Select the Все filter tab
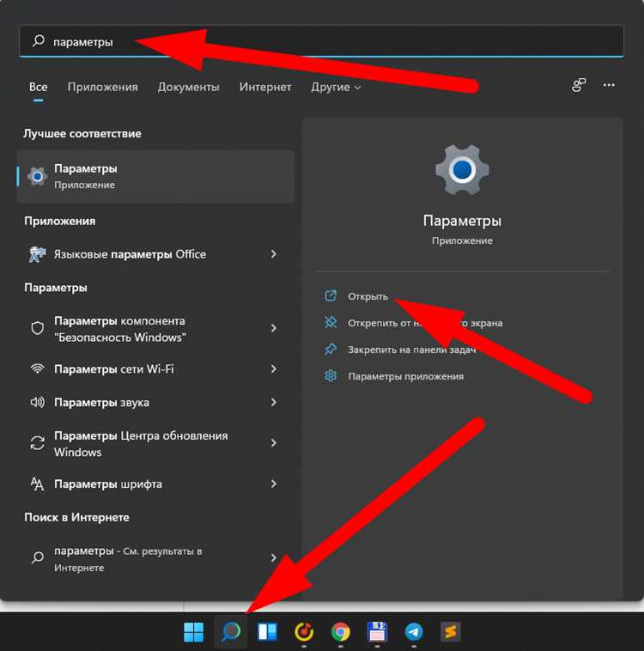The width and height of the screenshot is (644, 651). click(x=38, y=88)
